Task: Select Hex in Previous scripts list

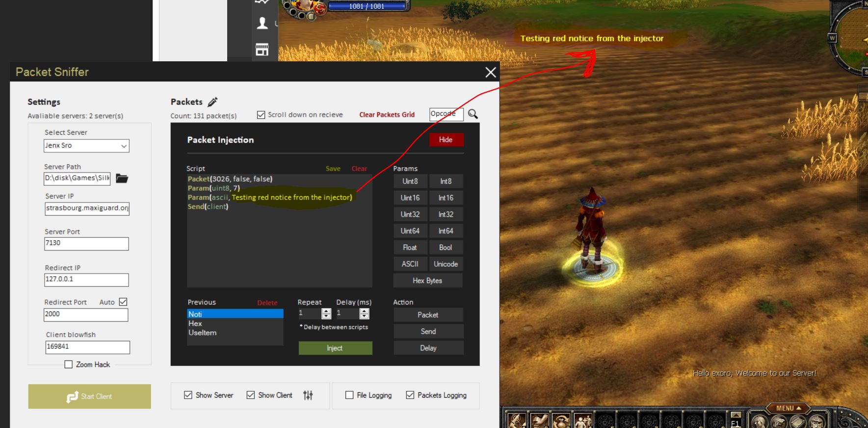Action: (195, 324)
